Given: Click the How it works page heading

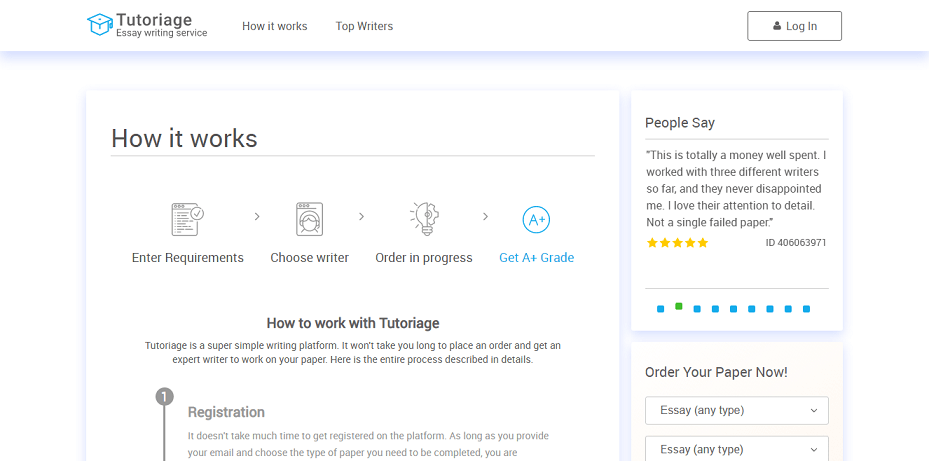Looking at the screenshot, I should [x=184, y=138].
